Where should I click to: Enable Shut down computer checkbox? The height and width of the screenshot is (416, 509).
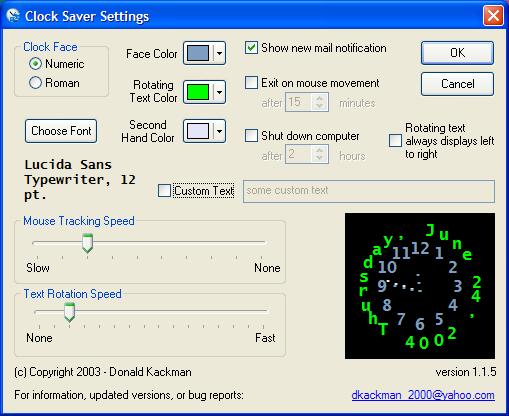pos(251,136)
